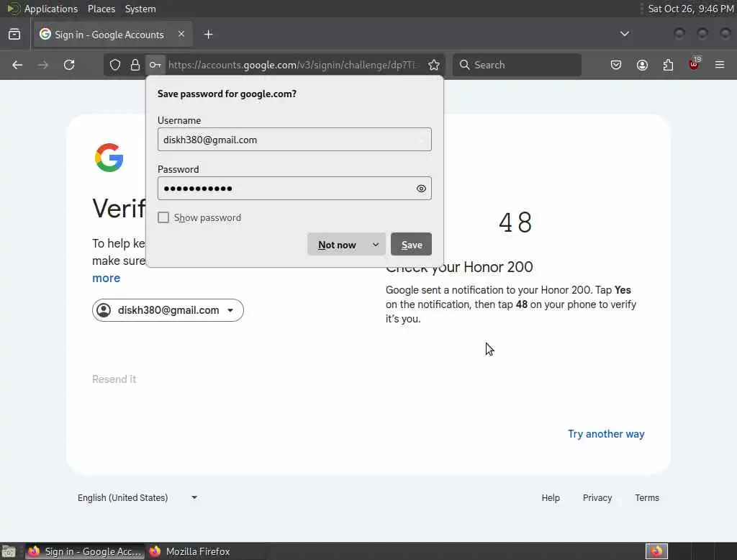
Task: Click the verification number 48
Action: 515,222
